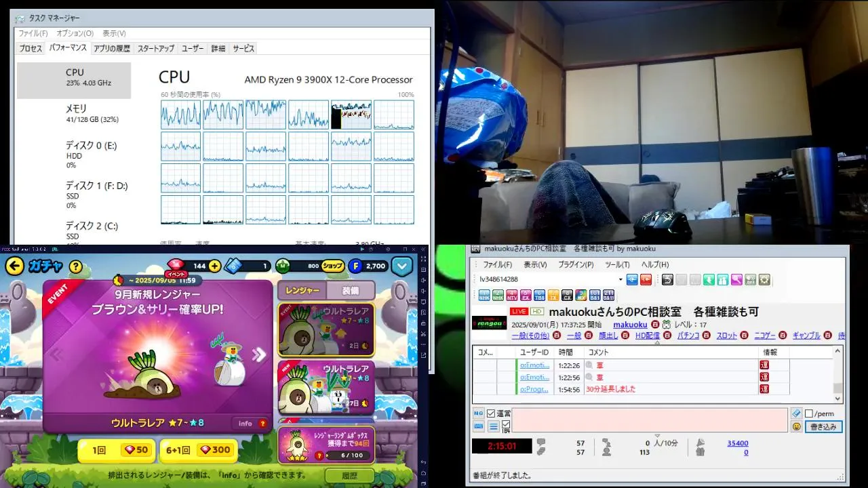
Task: Click the eraser icon next to /perm
Action: (x=796, y=413)
